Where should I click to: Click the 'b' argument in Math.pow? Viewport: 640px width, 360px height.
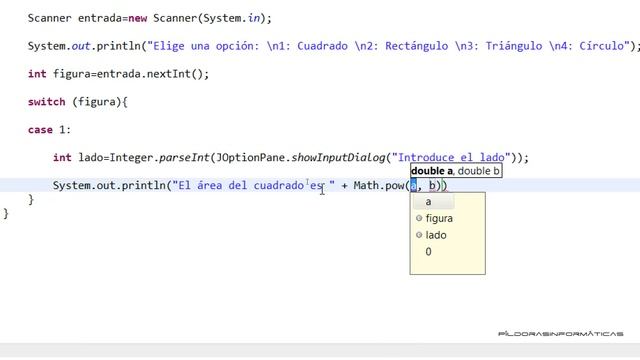432,186
